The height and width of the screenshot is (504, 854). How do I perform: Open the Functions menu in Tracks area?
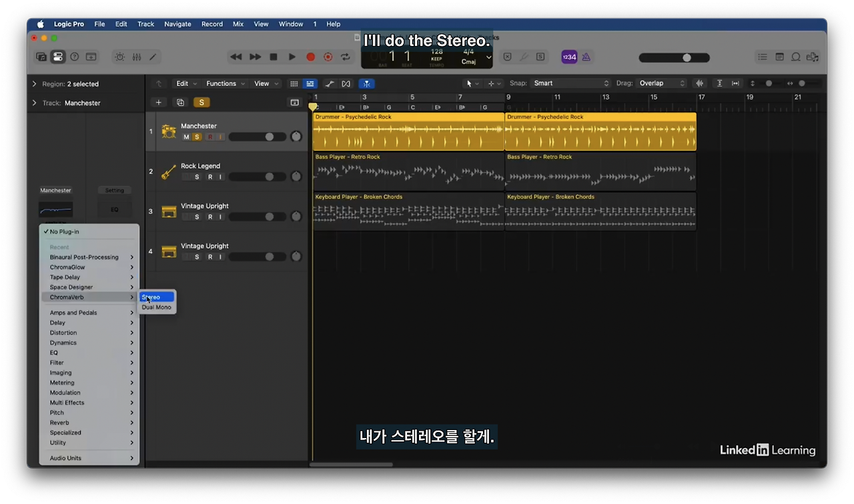click(x=226, y=83)
